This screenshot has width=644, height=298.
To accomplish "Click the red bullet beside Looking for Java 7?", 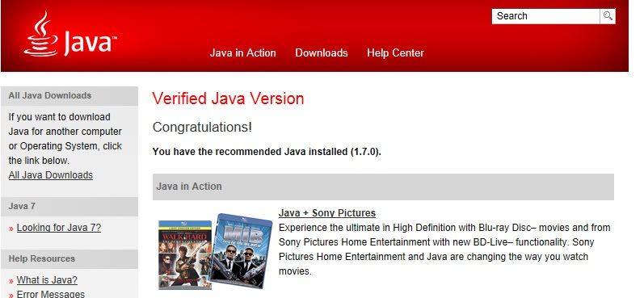I will (x=11, y=229).
